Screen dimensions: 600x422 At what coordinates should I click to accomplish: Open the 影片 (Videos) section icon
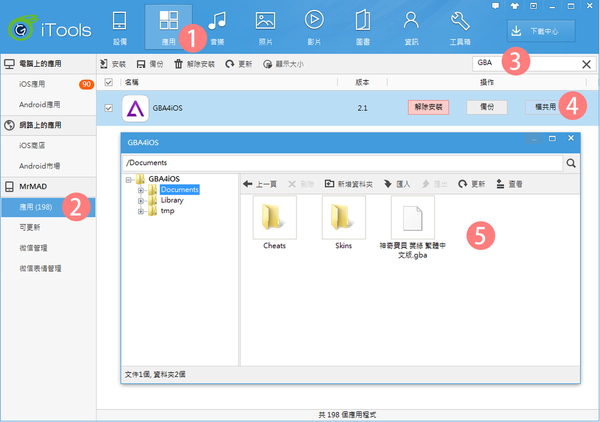click(x=313, y=24)
